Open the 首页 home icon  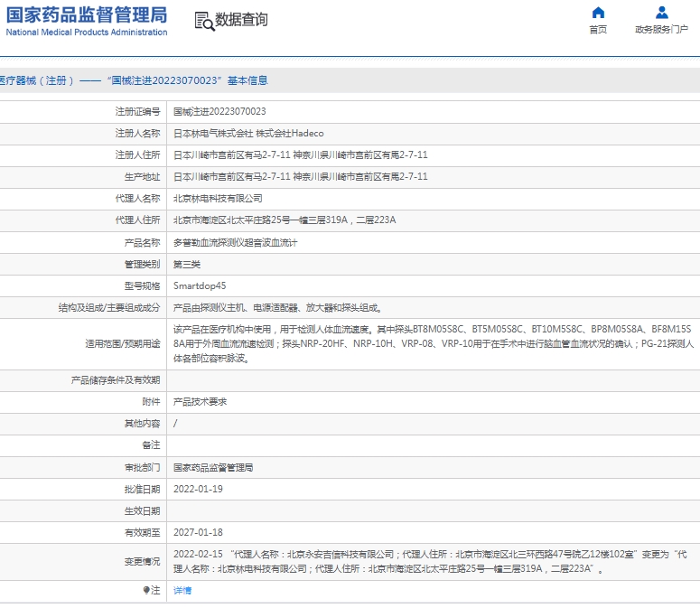598,13
